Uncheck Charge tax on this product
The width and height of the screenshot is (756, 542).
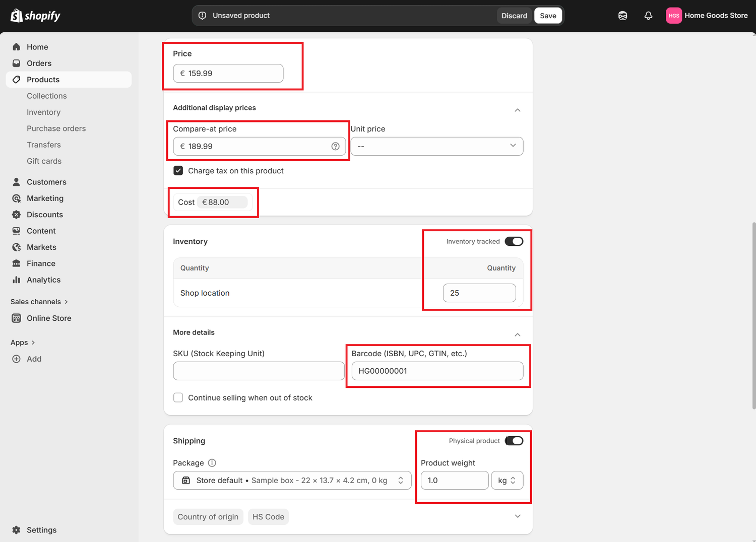[x=178, y=171]
